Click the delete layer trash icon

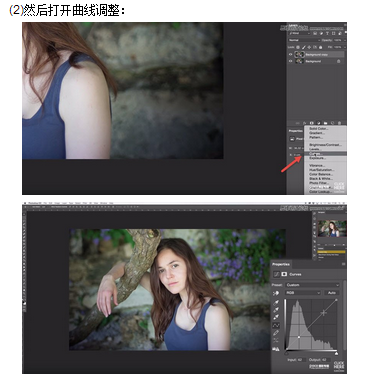pos(339,123)
